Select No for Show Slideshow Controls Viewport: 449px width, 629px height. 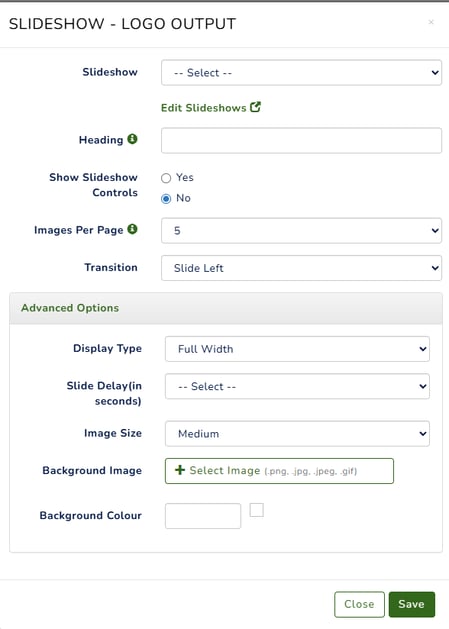166,199
